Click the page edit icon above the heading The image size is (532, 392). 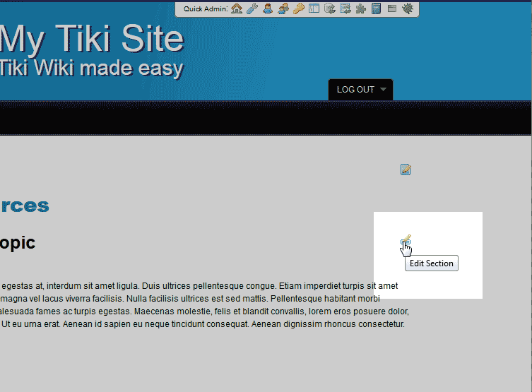click(x=406, y=170)
